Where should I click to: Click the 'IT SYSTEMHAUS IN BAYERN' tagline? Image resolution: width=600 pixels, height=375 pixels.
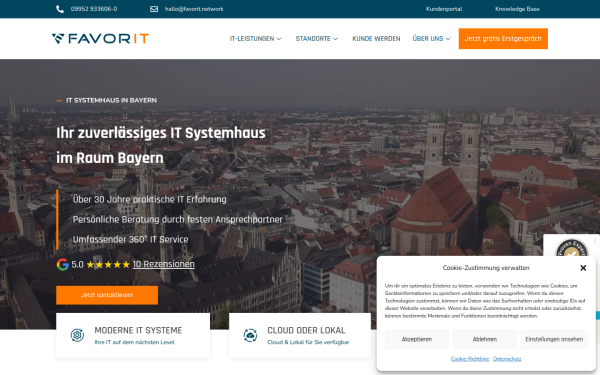click(111, 100)
